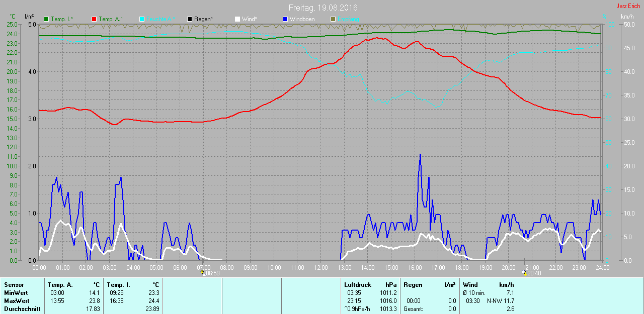Click the Durchschnitt row label

click(x=22, y=309)
